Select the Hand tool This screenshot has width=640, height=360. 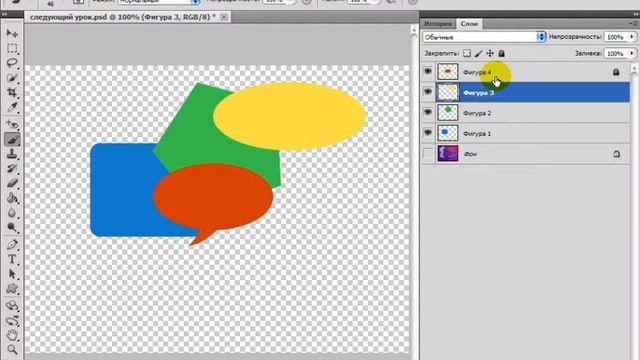pos(12,335)
